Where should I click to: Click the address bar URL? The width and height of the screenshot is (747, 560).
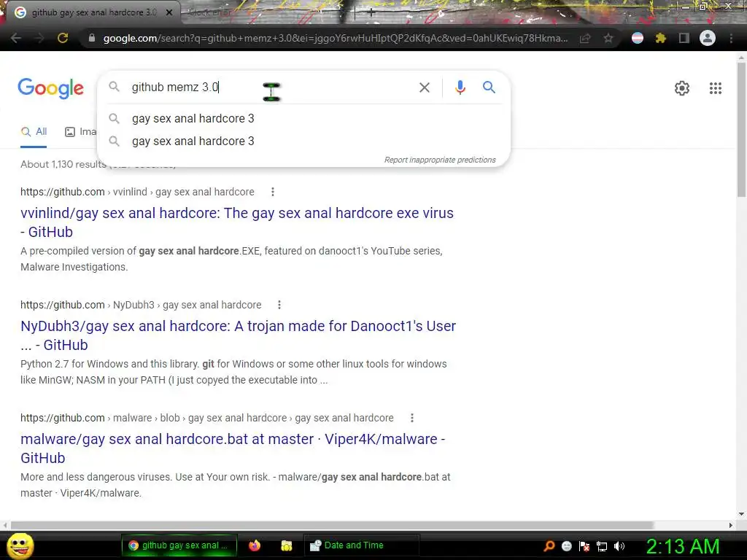(x=336, y=38)
